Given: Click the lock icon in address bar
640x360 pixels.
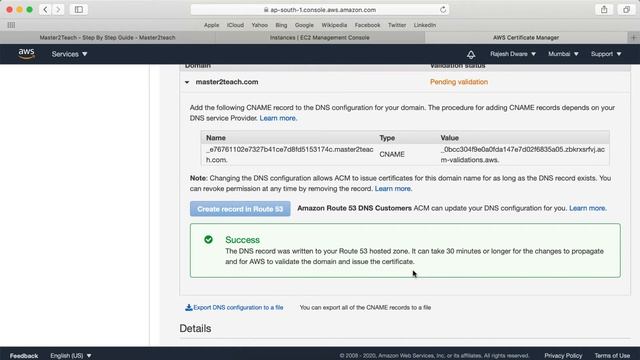Looking at the screenshot, I should point(266,10).
